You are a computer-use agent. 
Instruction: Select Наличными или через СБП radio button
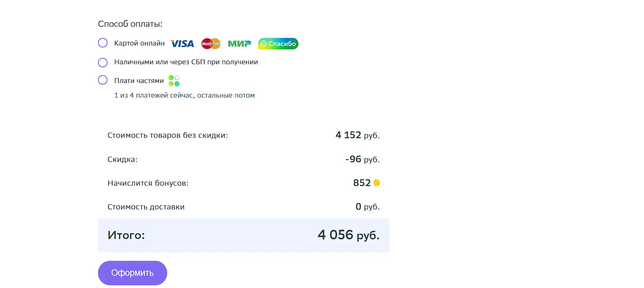coord(103,62)
